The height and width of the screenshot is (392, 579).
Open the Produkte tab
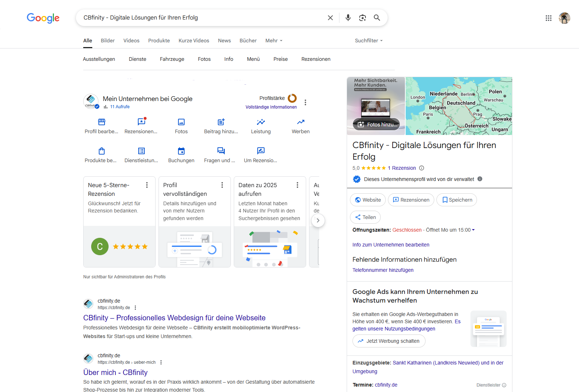pyautogui.click(x=159, y=41)
